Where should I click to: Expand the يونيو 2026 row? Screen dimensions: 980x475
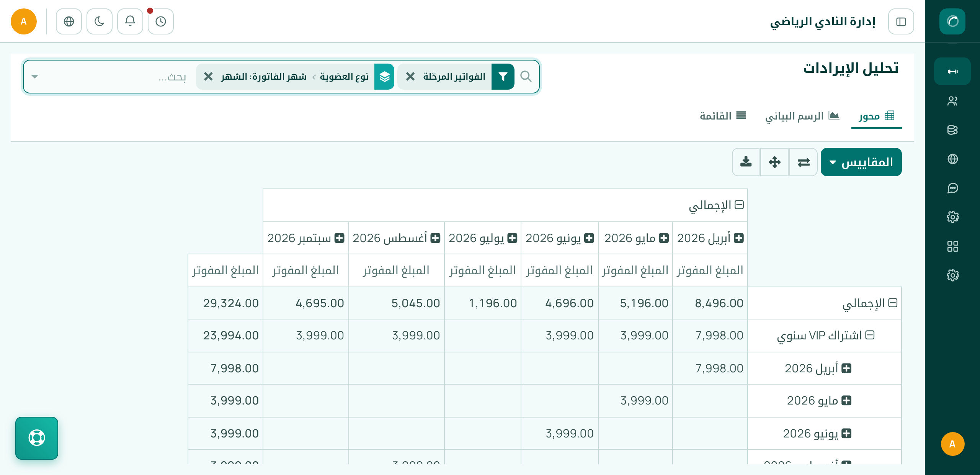(846, 433)
